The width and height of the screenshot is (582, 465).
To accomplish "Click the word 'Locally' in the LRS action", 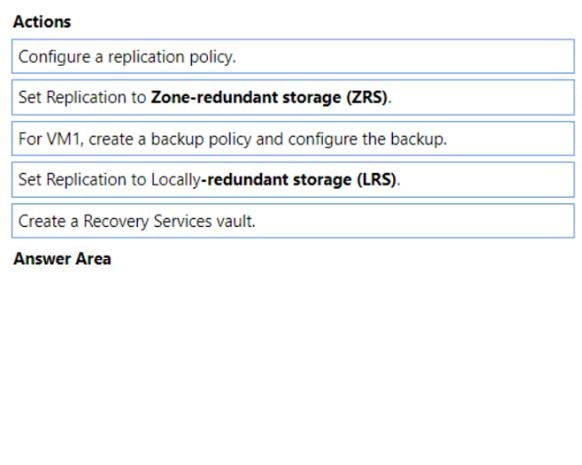I will tap(176, 180).
